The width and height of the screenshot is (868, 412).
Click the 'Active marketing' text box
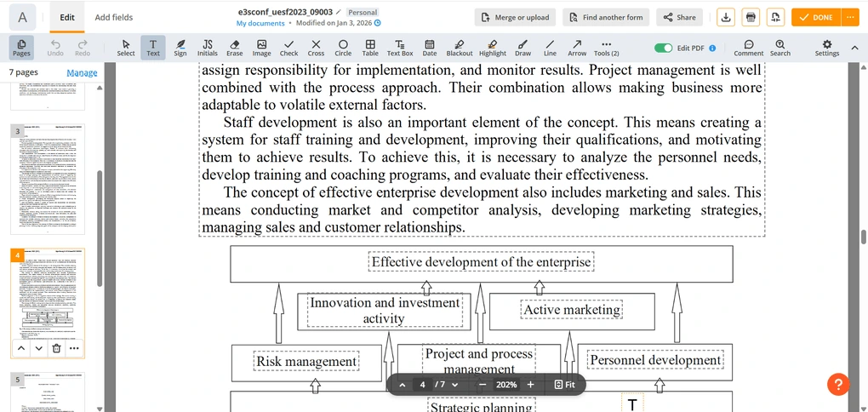(x=572, y=309)
